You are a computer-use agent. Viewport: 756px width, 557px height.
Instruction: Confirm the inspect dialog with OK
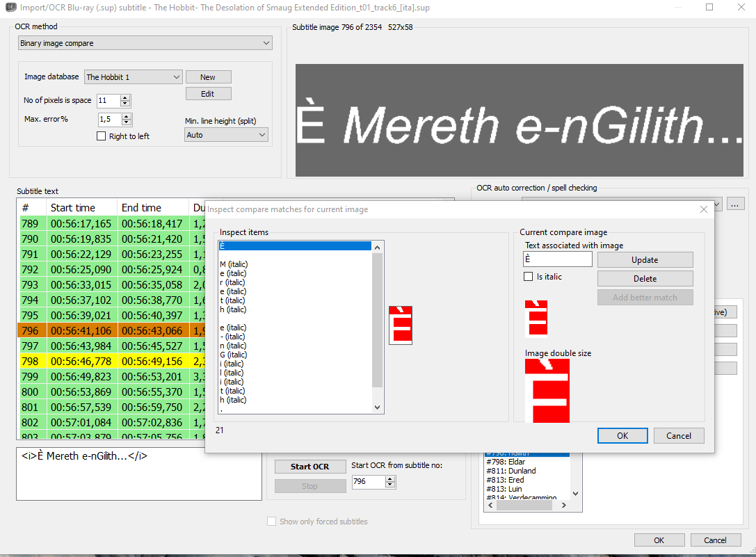pyautogui.click(x=622, y=435)
